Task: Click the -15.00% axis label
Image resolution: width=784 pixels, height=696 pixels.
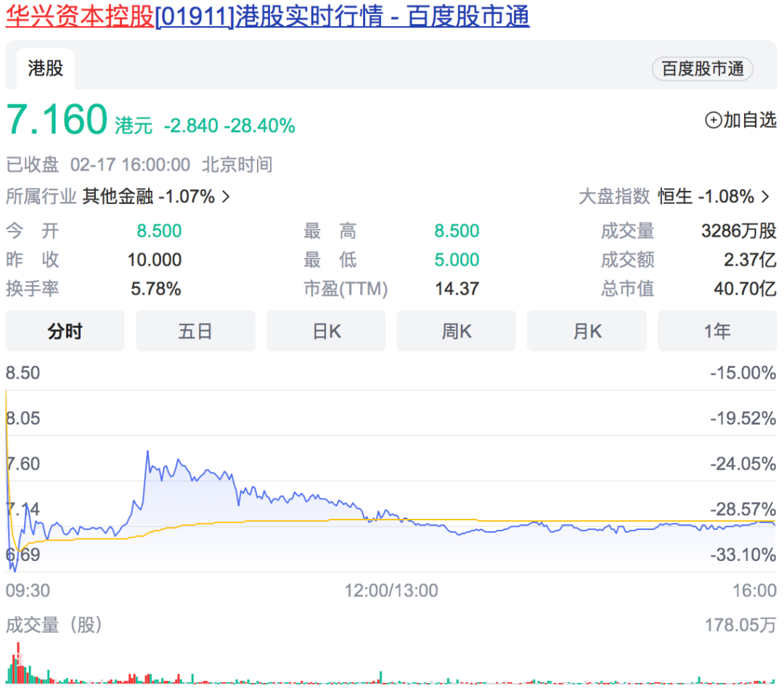Action: coord(743,373)
